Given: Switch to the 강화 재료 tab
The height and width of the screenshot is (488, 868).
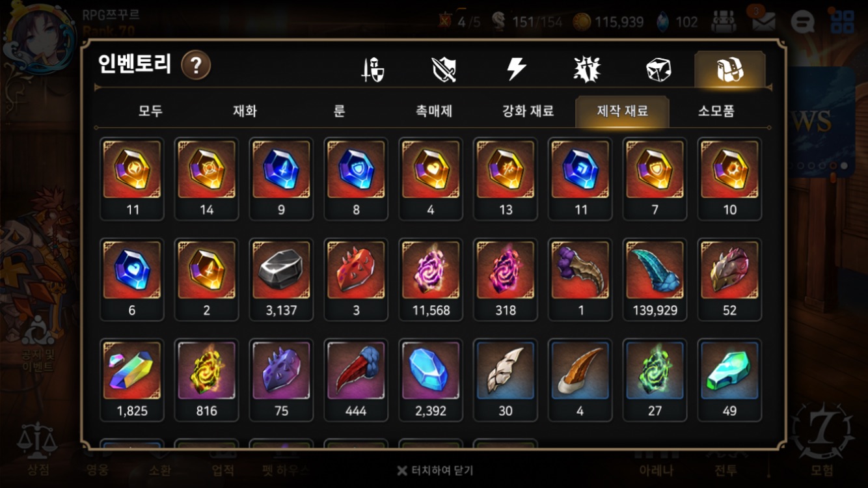Looking at the screenshot, I should click(x=528, y=111).
